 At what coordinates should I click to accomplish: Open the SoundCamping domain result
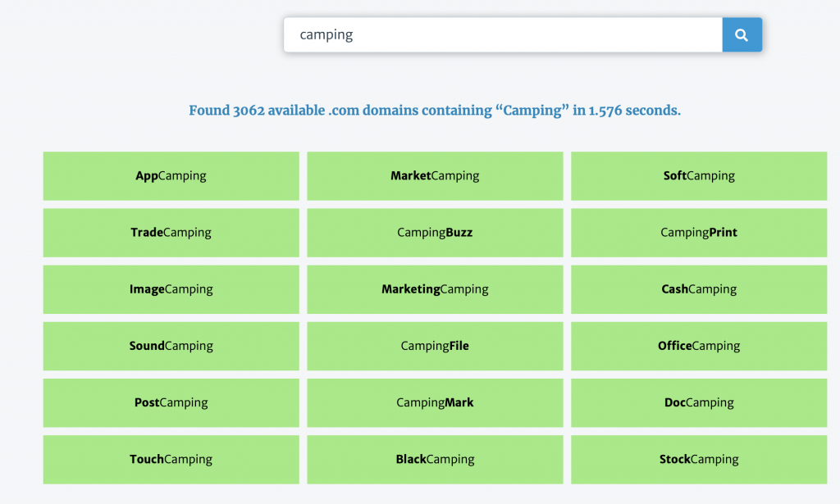tap(171, 346)
